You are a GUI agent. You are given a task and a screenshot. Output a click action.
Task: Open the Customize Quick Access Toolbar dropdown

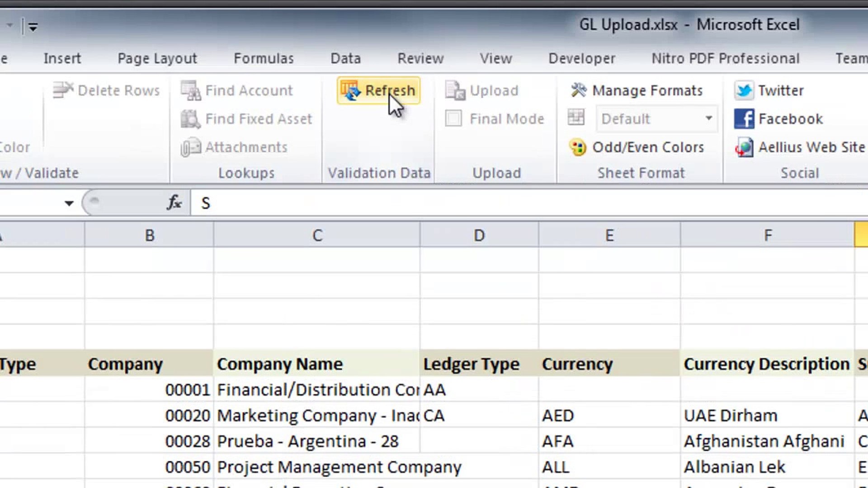[x=33, y=27]
